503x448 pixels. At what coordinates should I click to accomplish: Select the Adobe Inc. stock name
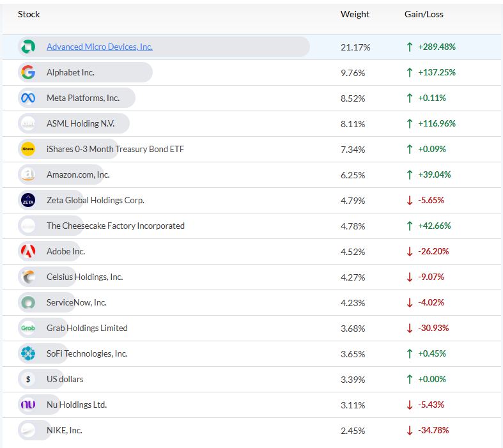pyautogui.click(x=66, y=251)
